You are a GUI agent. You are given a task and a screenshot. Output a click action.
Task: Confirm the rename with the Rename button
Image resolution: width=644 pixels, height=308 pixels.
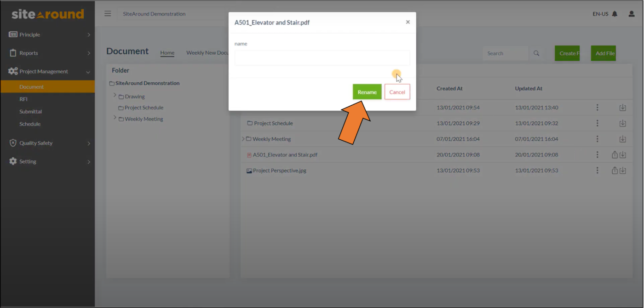[367, 92]
